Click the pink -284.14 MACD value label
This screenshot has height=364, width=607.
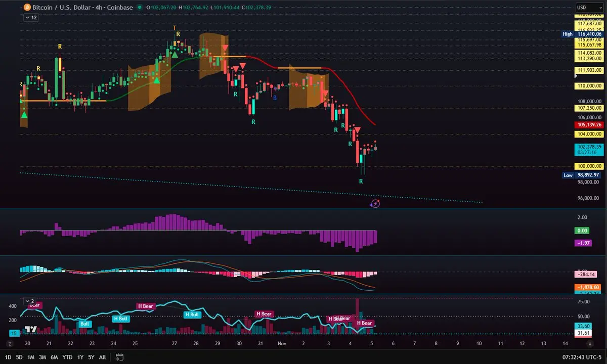click(586, 274)
